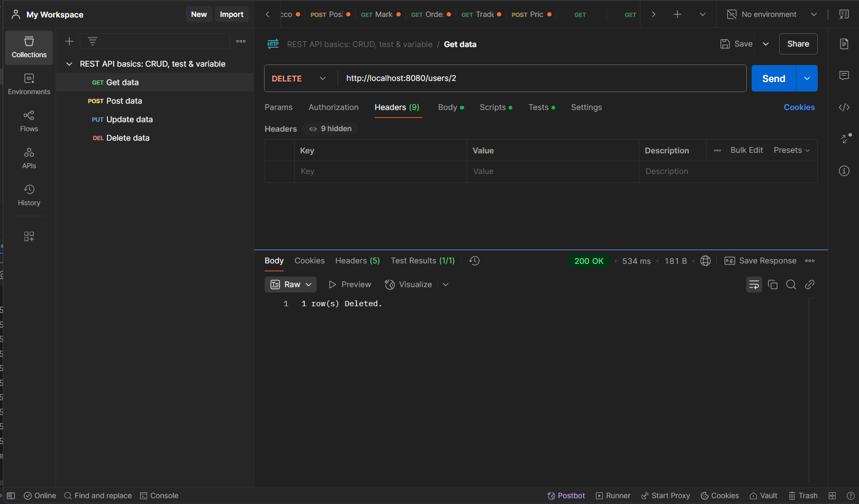Image resolution: width=859 pixels, height=504 pixels.
Task: Open the Cookies link beside request tabs
Action: point(799,107)
